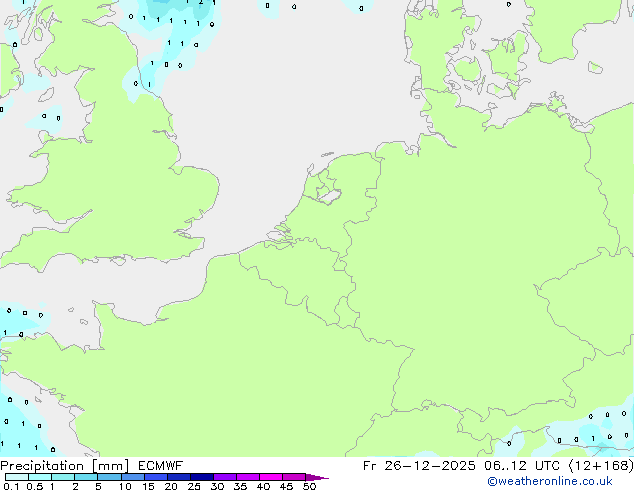This screenshot has width=634, height=490.
Task: Click the legend value label '40'
Action: coord(263,486)
